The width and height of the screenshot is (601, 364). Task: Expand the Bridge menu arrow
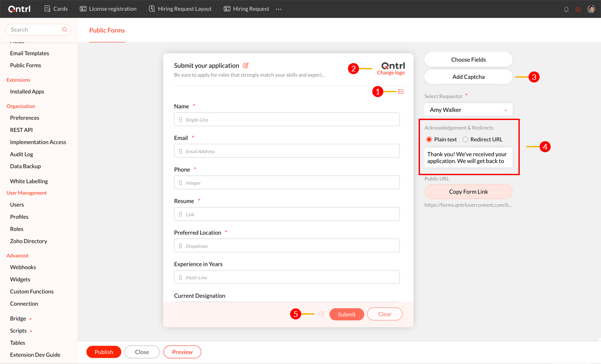tap(30, 319)
